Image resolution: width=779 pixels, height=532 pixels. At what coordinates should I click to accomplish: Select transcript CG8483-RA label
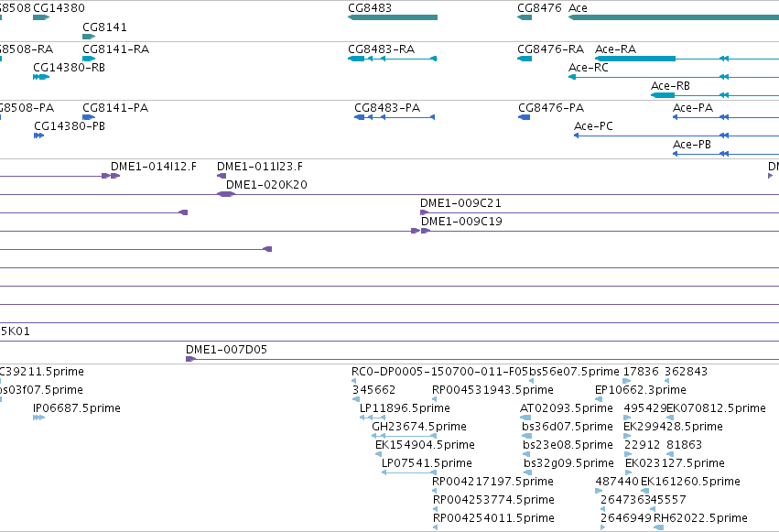381,49
